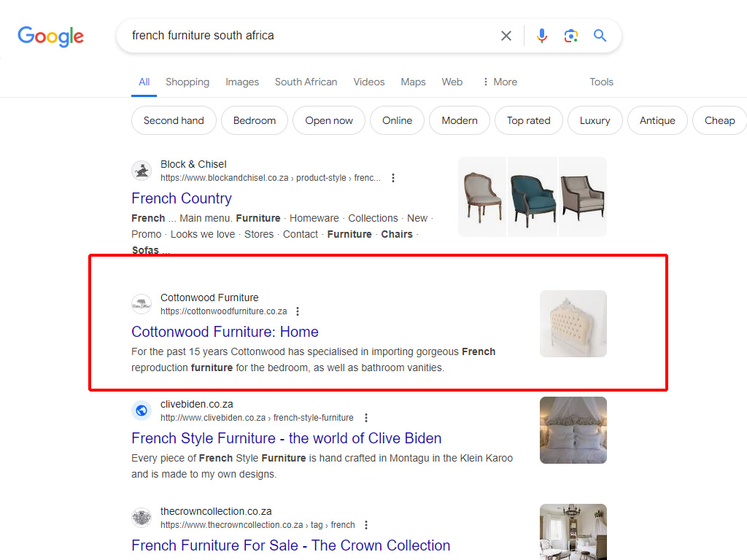The image size is (747, 560).
Task: Click the Google logo
Action: click(50, 36)
